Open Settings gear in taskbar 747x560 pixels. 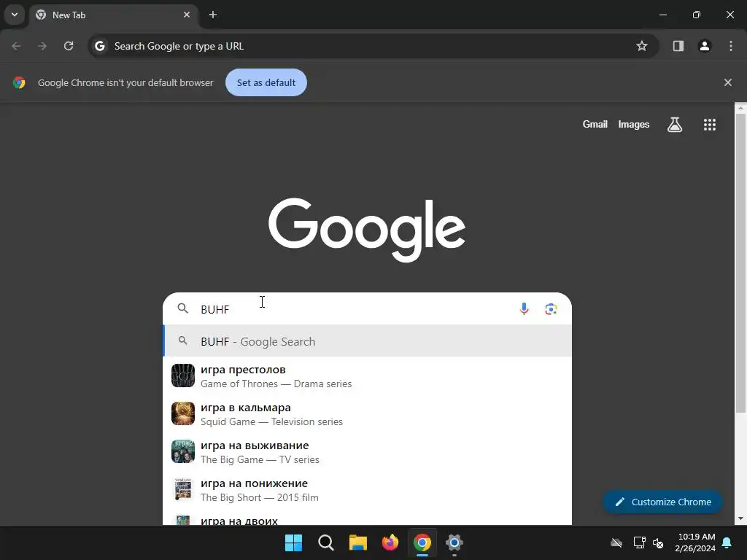(454, 542)
